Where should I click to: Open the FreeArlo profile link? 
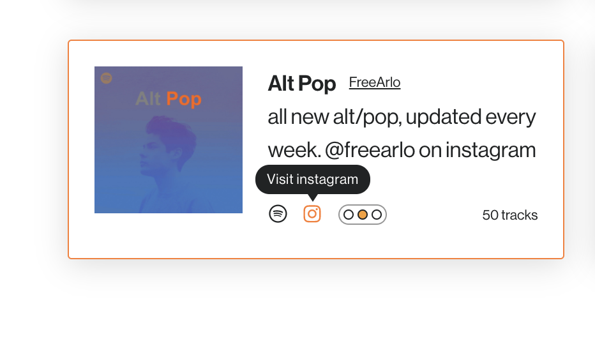(x=375, y=82)
